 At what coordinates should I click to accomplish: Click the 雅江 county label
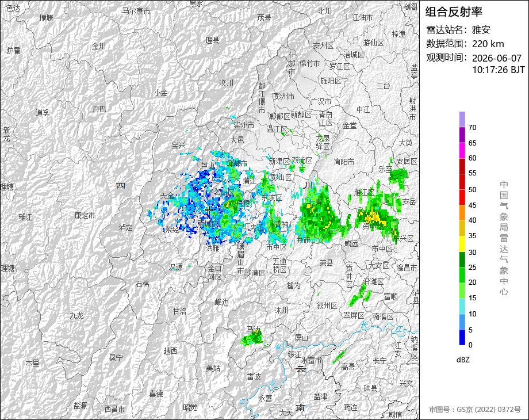click(26, 217)
